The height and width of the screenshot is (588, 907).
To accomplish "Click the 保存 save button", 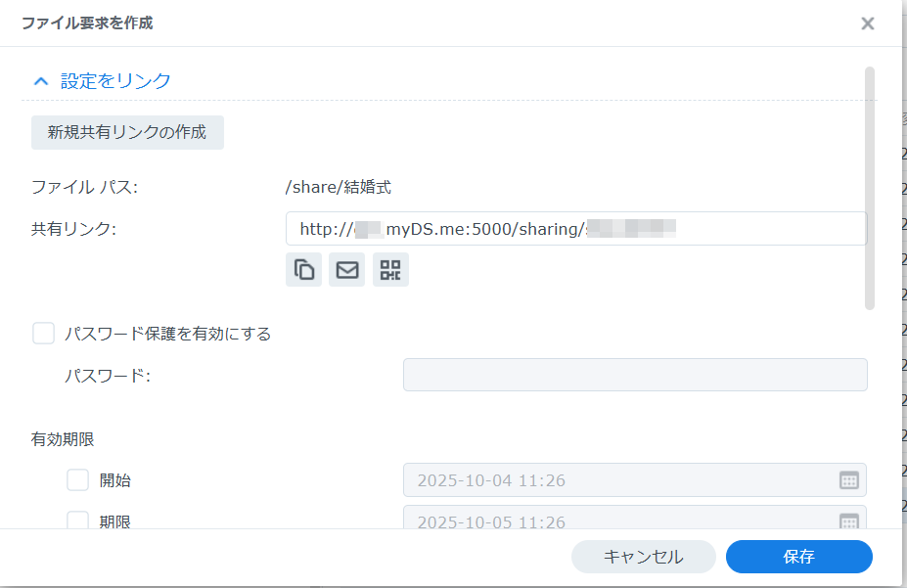I will tap(798, 557).
